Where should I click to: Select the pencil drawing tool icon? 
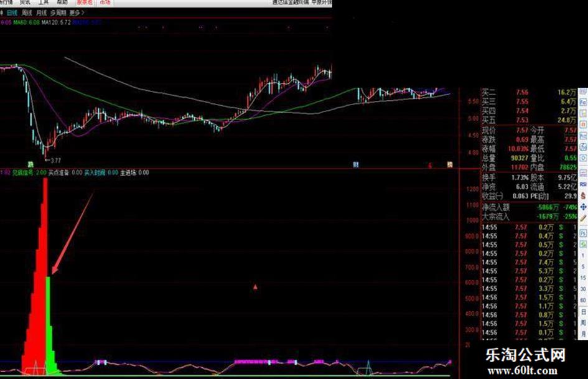point(583,218)
